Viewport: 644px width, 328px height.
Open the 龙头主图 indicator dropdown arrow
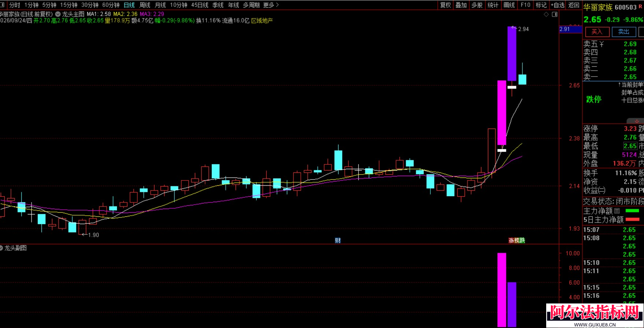click(x=58, y=14)
